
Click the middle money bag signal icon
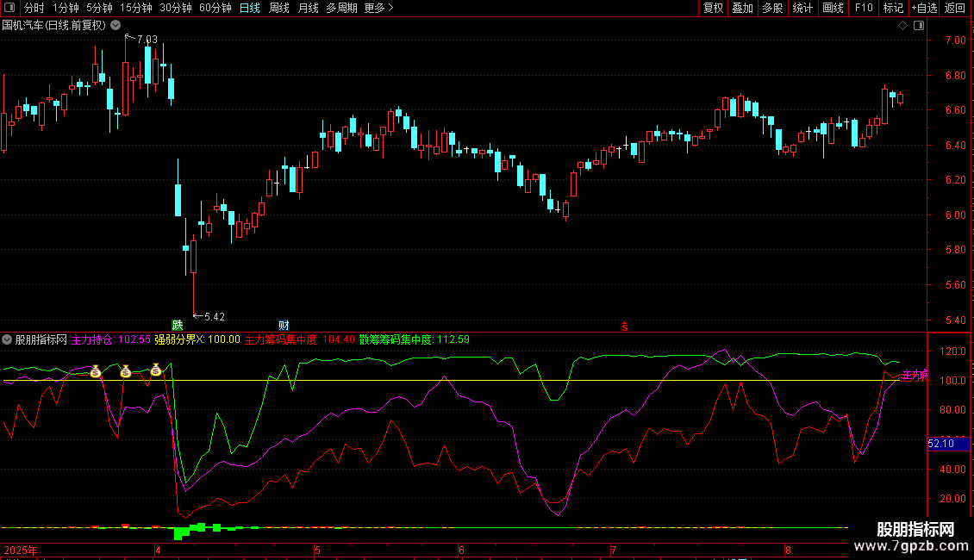pos(126,371)
